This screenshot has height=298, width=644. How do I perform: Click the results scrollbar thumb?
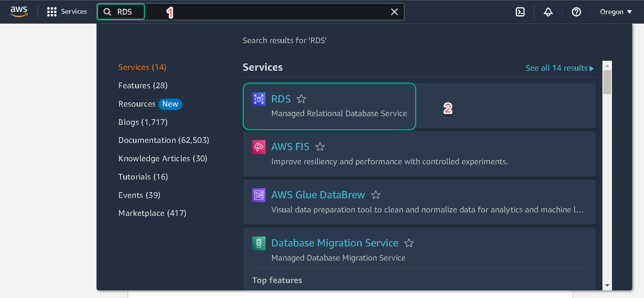point(607,82)
